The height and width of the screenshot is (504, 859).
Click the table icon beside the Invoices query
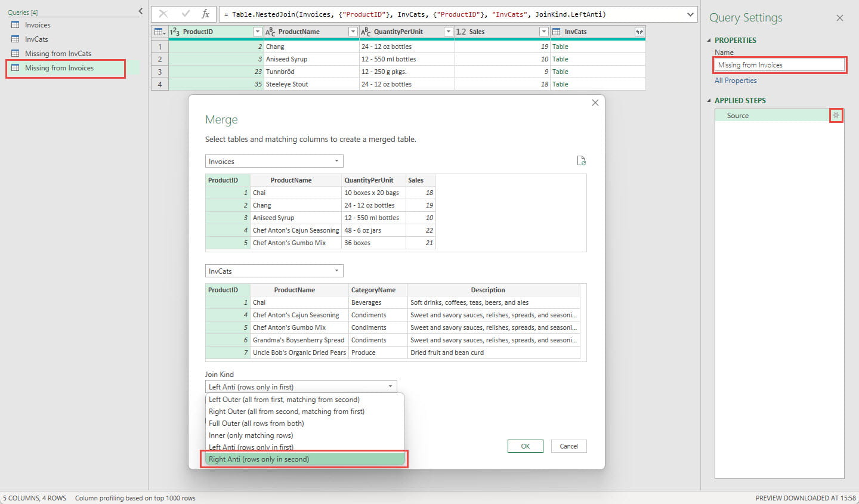tap(14, 24)
